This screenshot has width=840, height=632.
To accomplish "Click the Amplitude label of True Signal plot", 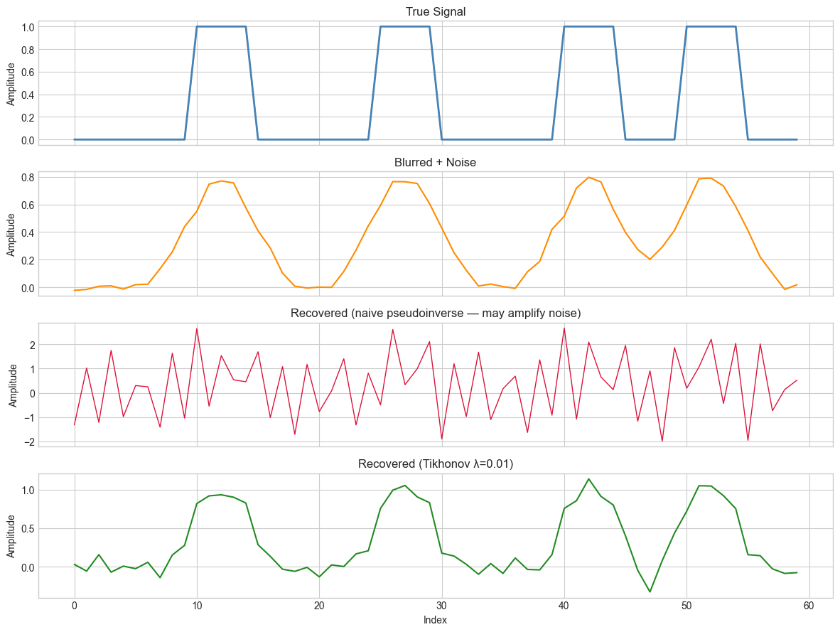I will coord(11,83).
